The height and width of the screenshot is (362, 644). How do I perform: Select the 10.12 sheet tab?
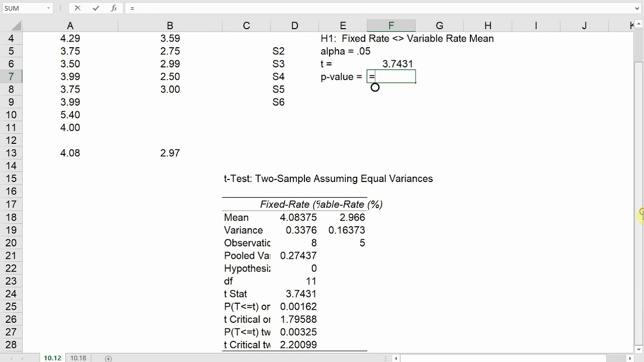52,358
